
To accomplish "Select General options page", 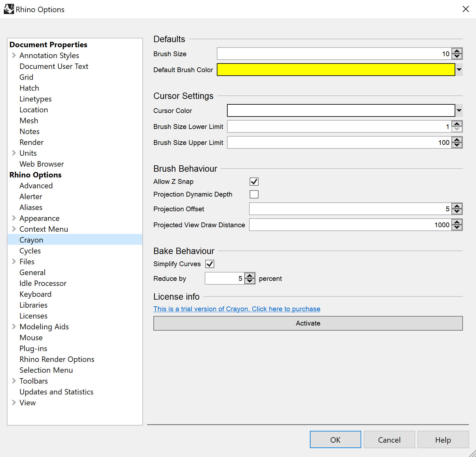I will click(33, 273).
